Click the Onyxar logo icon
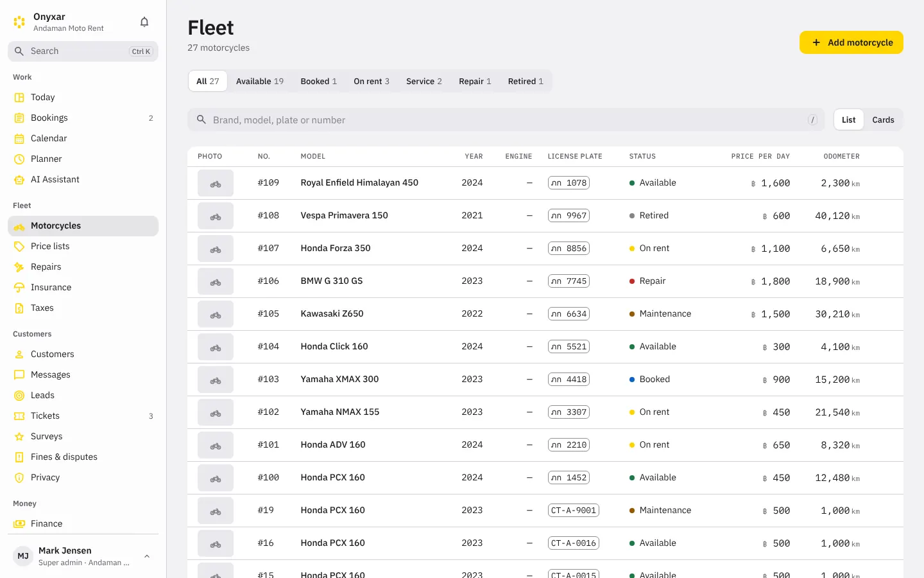The width and height of the screenshot is (924, 578). pos(19,22)
